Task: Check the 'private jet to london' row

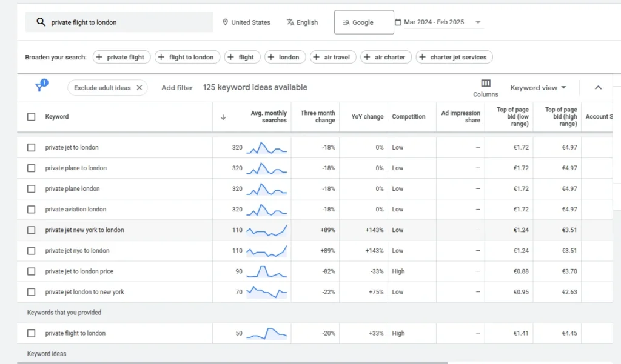Action: [x=32, y=147]
